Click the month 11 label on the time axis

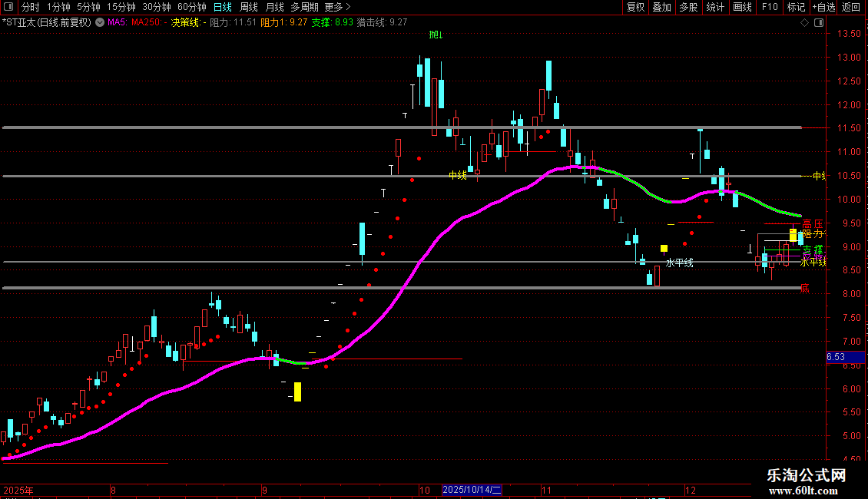pyautogui.click(x=546, y=490)
